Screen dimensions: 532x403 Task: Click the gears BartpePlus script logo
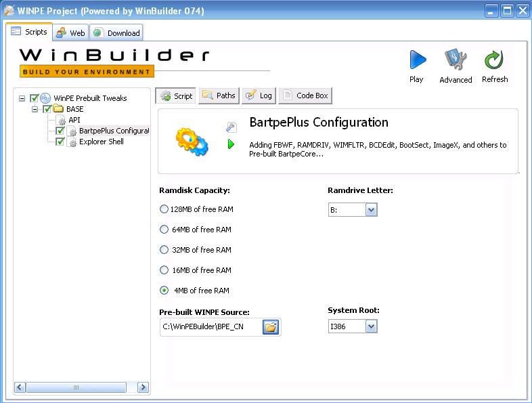click(192, 142)
